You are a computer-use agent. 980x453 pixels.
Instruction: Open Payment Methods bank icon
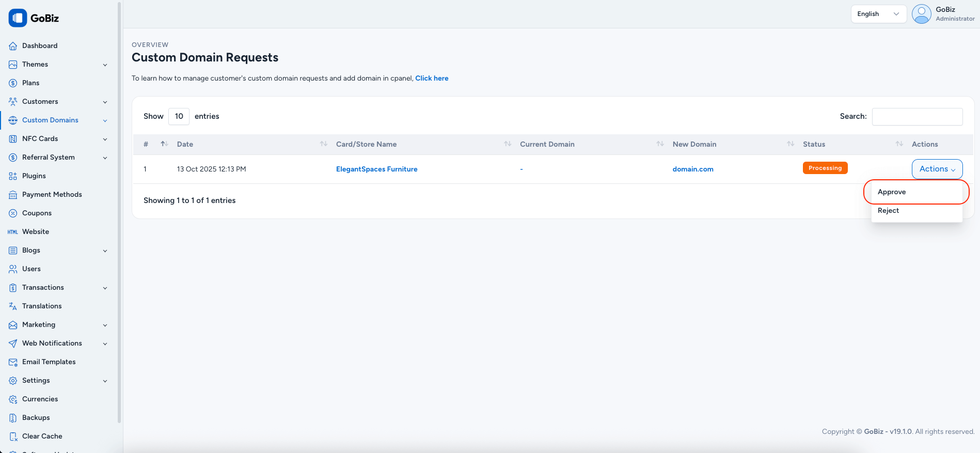point(13,195)
